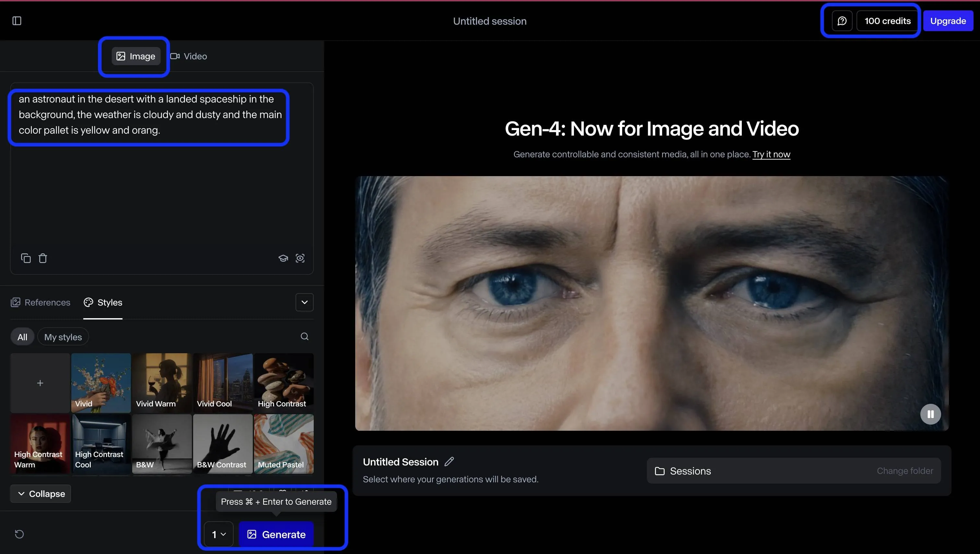Toggle the left sidebar panel icon

click(17, 21)
